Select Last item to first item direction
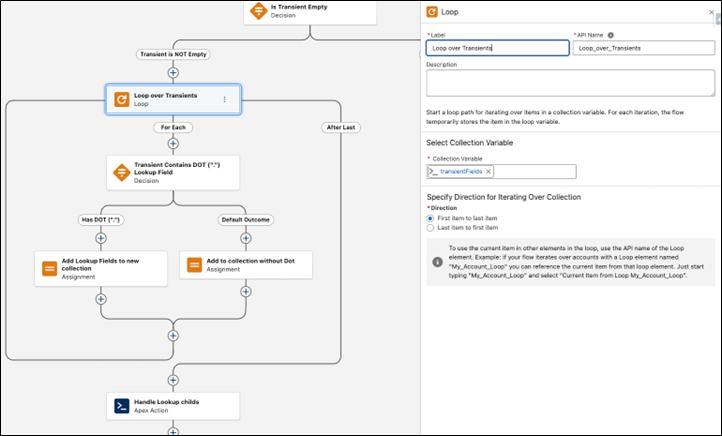 431,228
